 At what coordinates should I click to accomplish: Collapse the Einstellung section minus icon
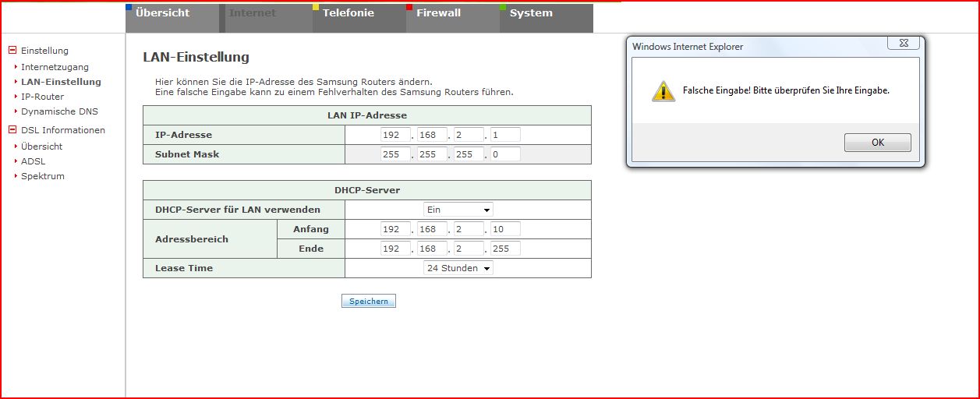coord(12,51)
